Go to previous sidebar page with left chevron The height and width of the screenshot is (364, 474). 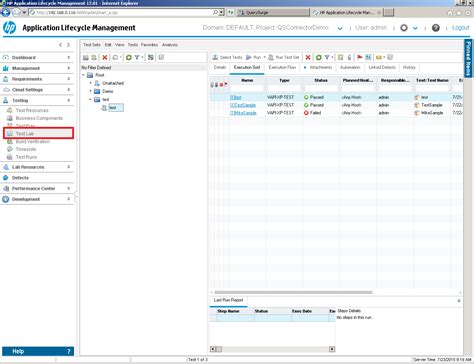pyautogui.click(x=60, y=45)
